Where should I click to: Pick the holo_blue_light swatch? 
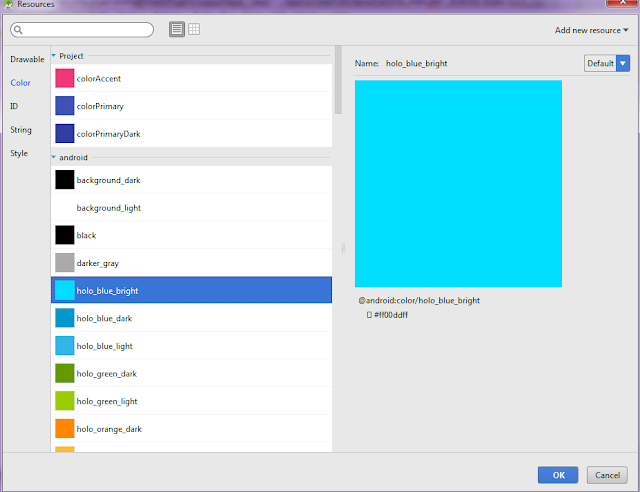[x=65, y=346]
